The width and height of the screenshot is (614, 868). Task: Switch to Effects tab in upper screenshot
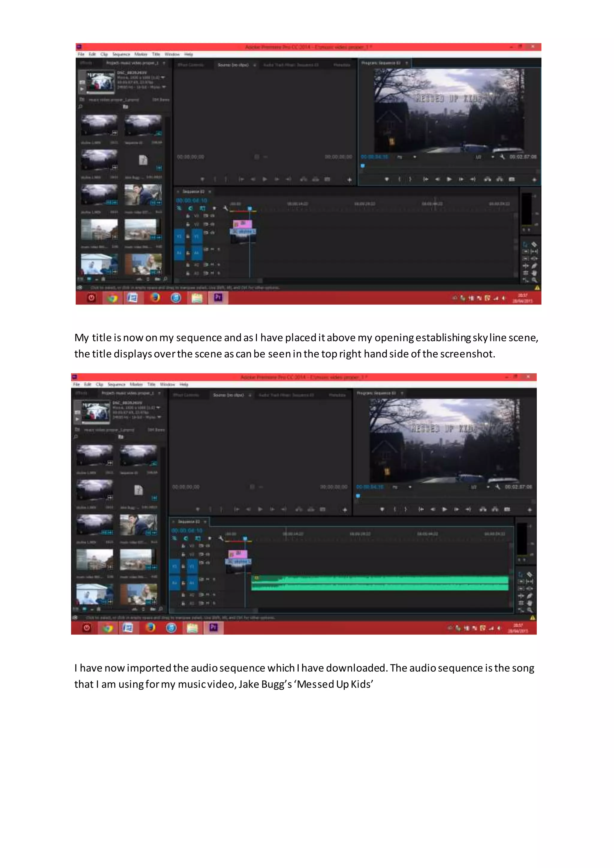pos(86,63)
